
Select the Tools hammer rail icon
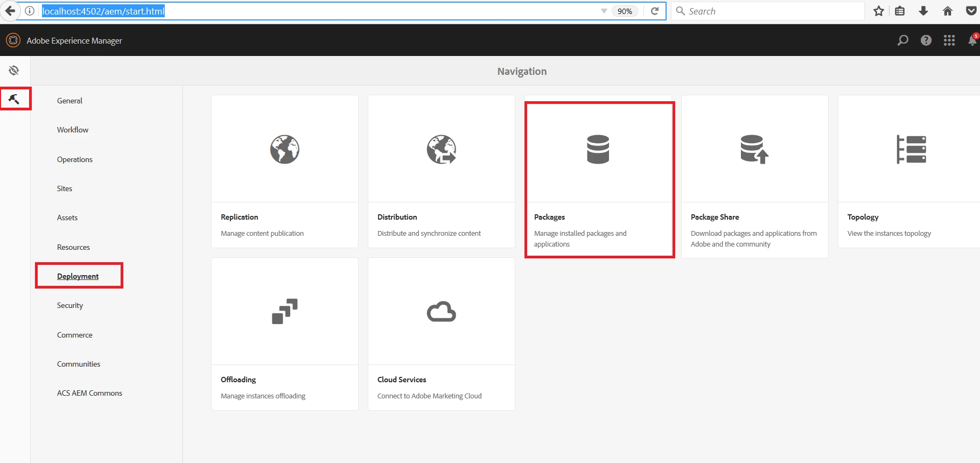point(14,99)
